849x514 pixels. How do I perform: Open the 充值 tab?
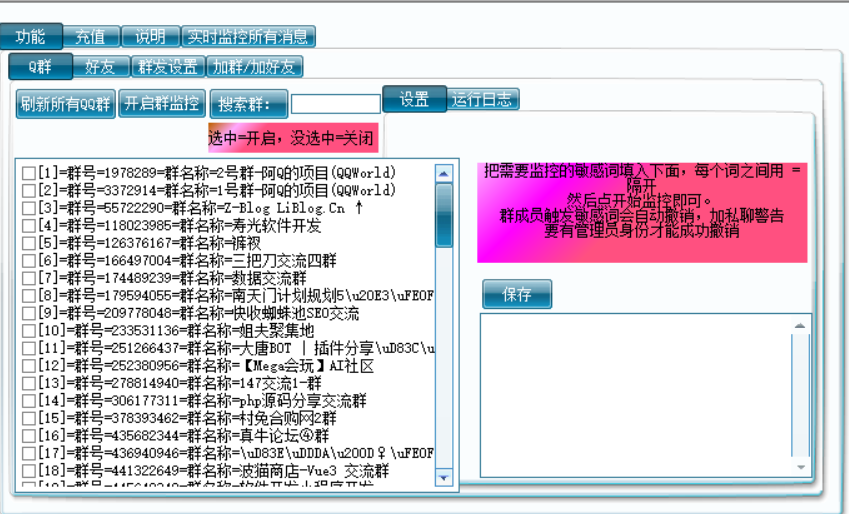90,37
